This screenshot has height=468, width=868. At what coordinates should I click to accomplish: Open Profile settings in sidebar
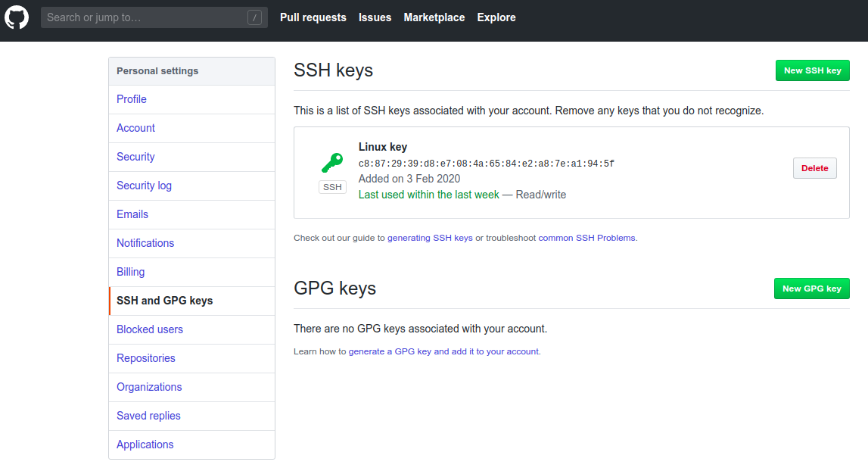point(191,99)
